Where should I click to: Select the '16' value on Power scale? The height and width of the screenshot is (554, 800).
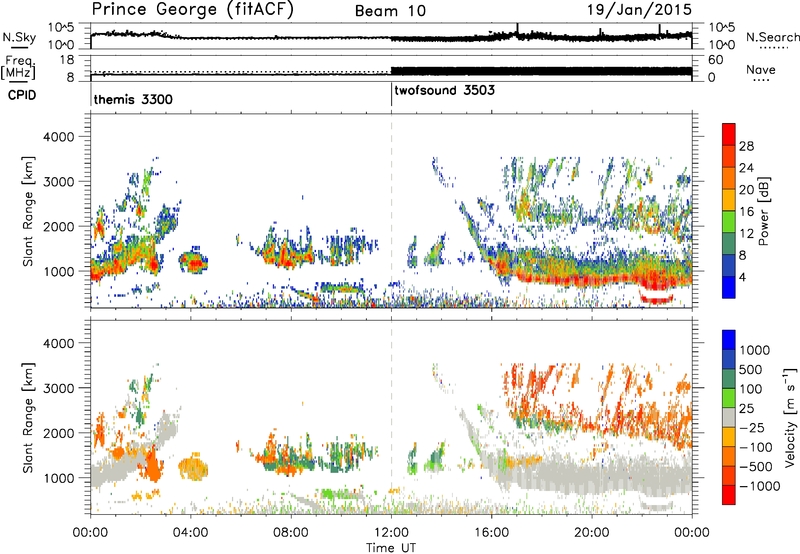(746, 212)
